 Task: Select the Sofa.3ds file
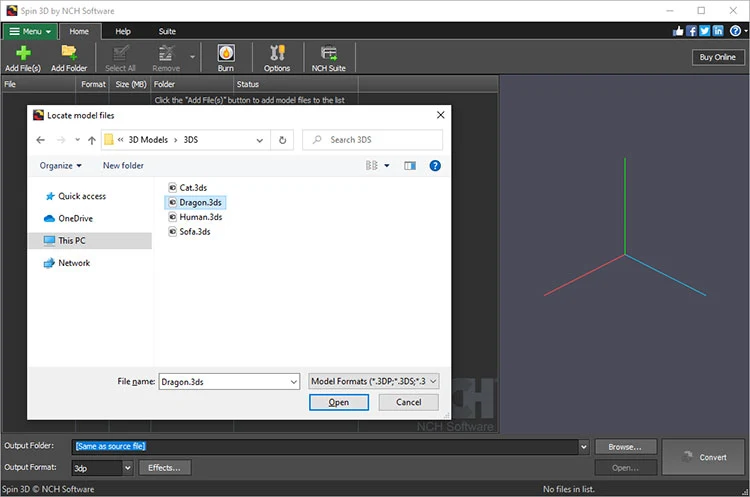click(x=189, y=232)
